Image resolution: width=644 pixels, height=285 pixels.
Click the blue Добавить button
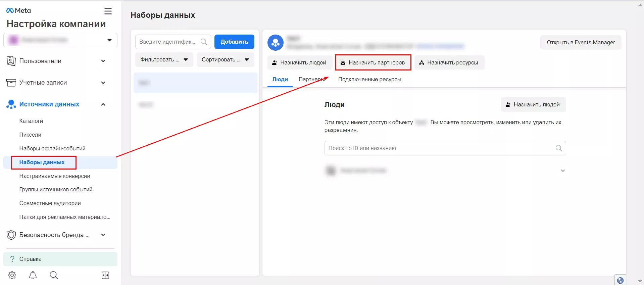234,42
